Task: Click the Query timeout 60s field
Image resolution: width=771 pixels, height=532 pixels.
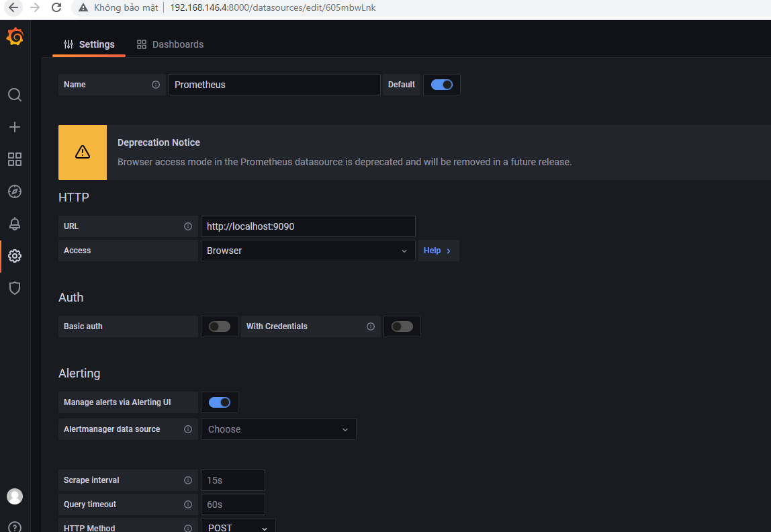Action: pyautogui.click(x=233, y=504)
